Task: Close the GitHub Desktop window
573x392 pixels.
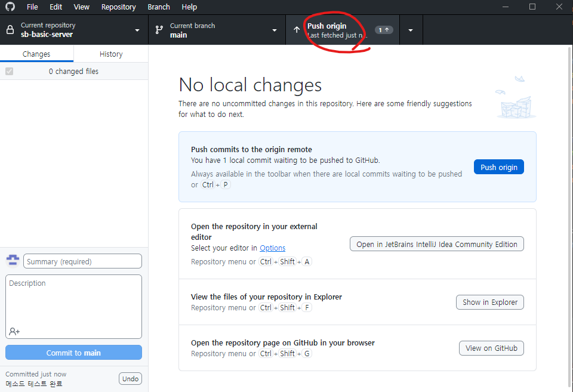Action: click(559, 7)
